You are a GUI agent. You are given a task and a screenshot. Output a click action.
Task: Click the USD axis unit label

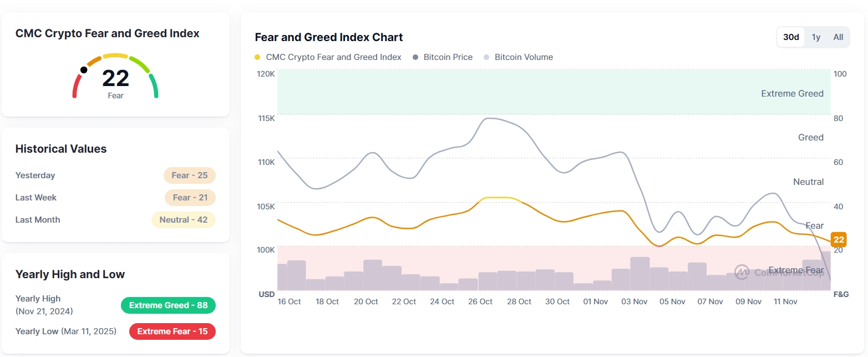coord(267,294)
